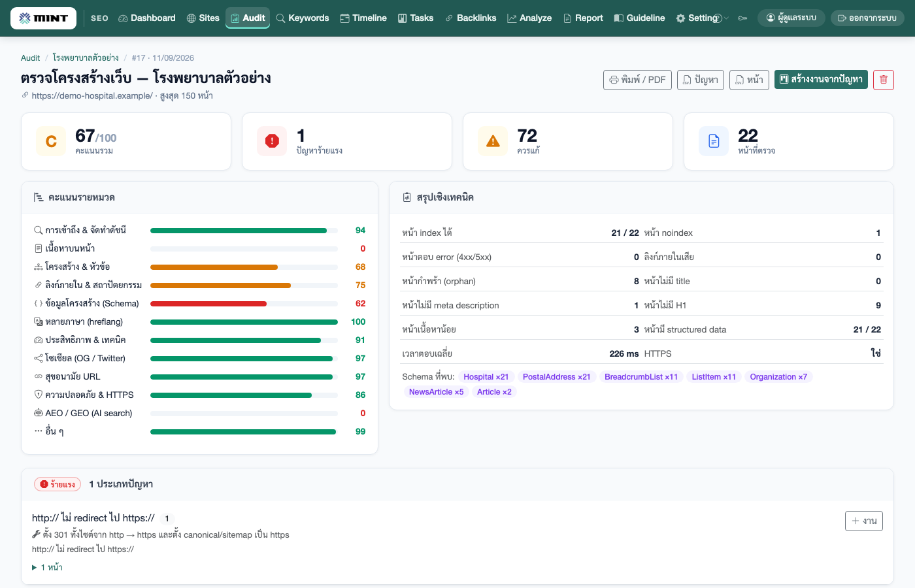Open the Guideline page
Screen dimensions: 915x588
[639, 18]
